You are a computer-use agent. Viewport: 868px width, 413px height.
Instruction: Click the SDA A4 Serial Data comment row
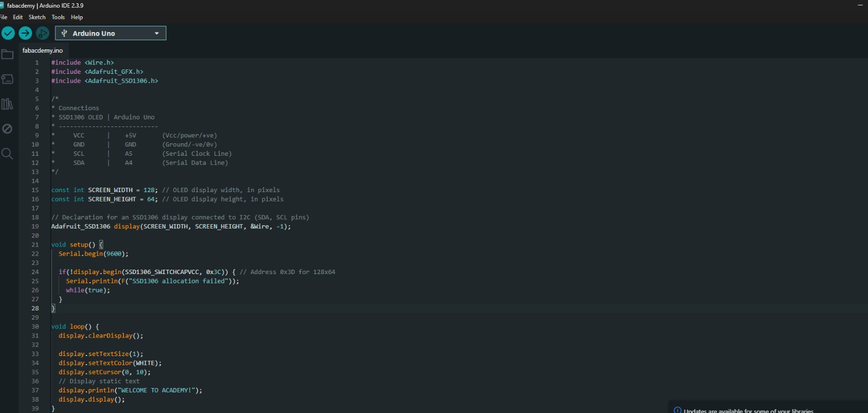[139, 163]
